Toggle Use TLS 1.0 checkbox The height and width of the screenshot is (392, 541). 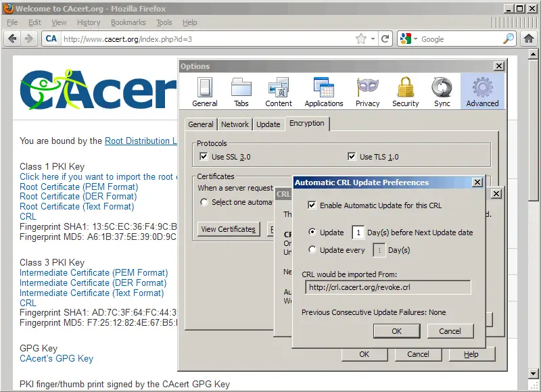(352, 157)
